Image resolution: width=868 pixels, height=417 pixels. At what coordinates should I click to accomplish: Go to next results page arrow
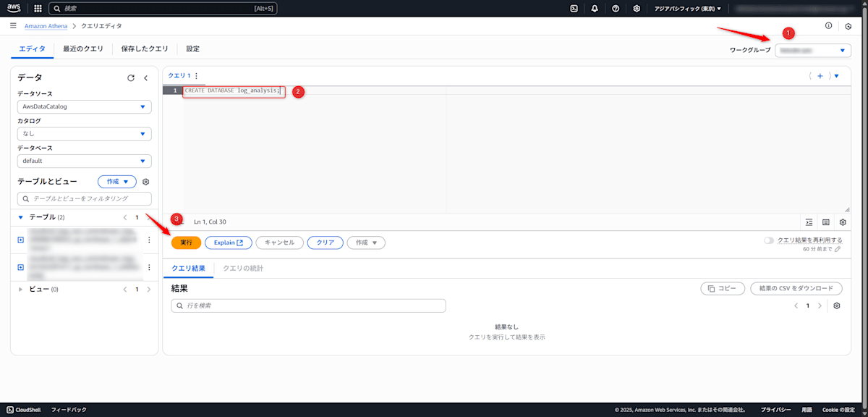coord(820,306)
